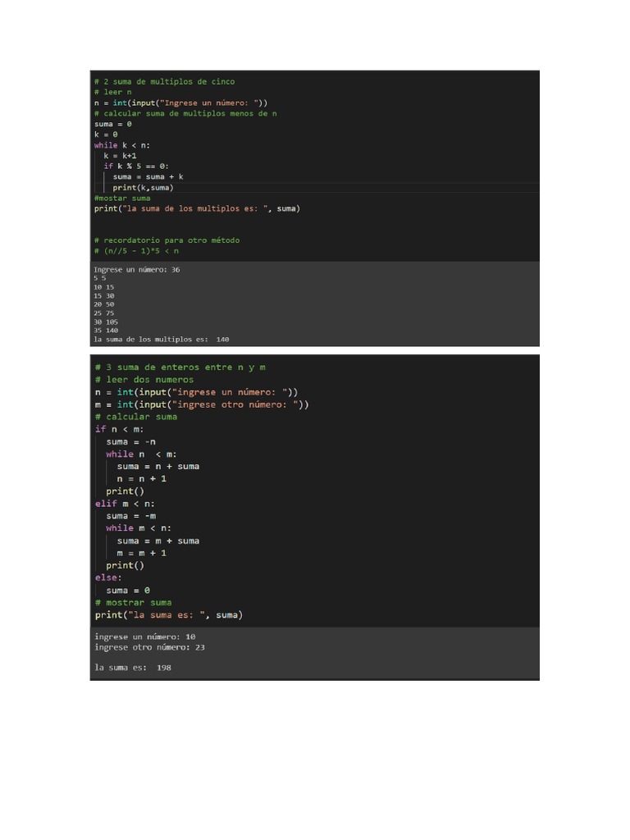Viewport: 630px width, 840px height.
Task: Click the "#mostar suma" comment
Action: pos(122,199)
